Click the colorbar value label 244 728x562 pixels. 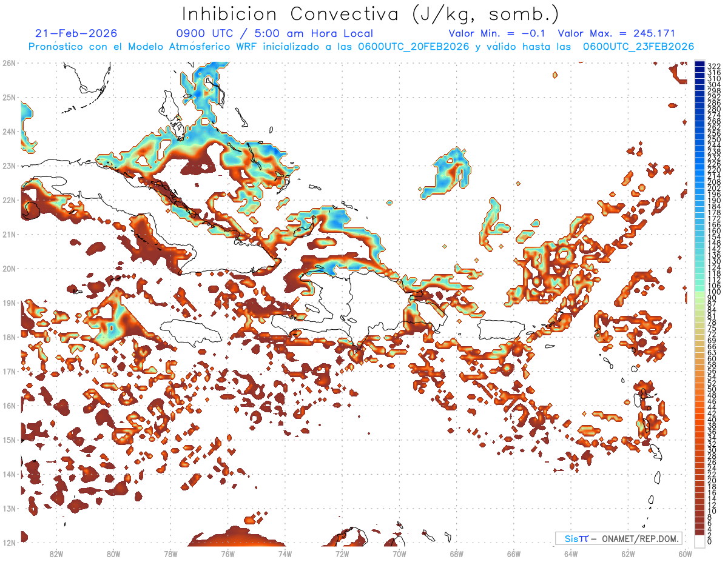click(714, 146)
